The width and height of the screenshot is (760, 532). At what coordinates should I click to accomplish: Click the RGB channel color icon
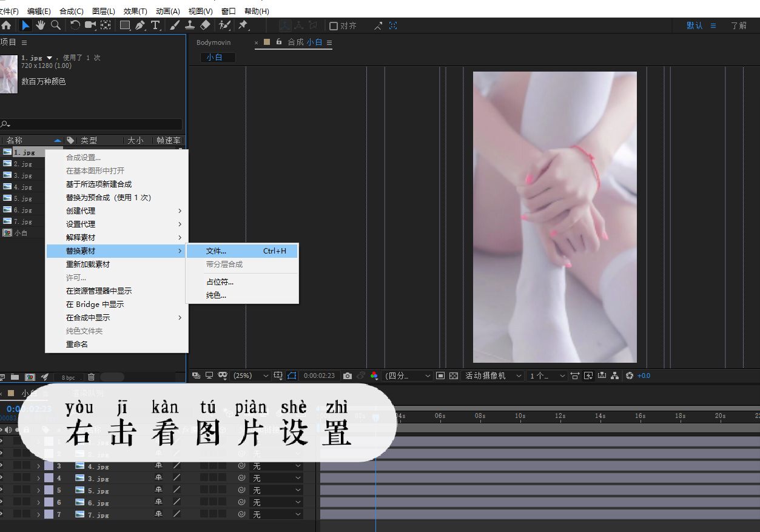374,376
